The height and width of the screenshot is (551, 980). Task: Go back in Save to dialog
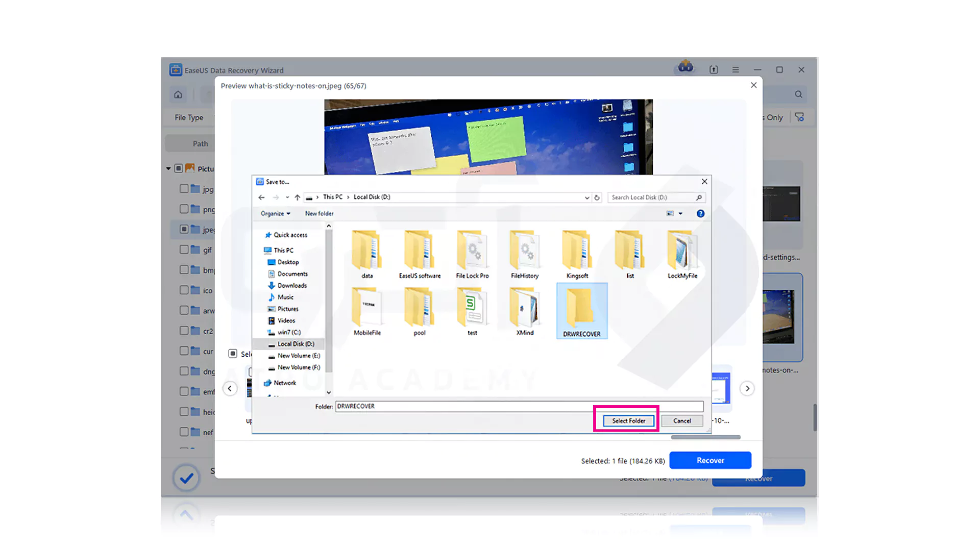point(261,197)
